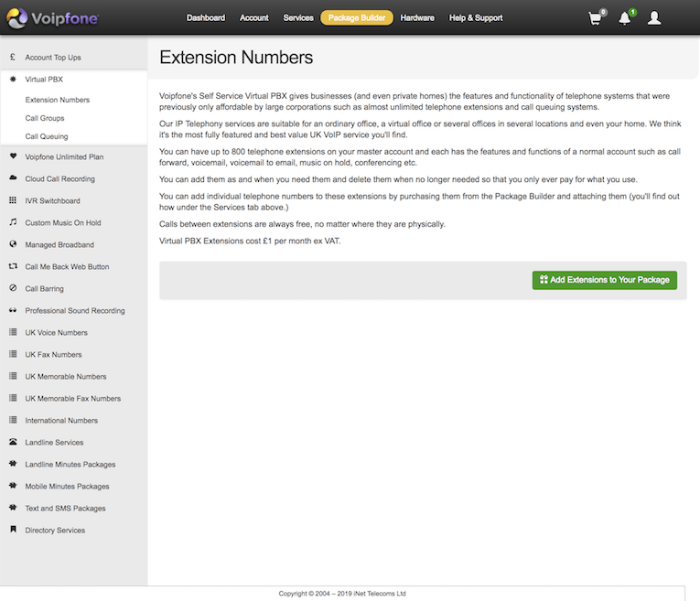Click the grid icon beside IVR Switchboard

13,200
